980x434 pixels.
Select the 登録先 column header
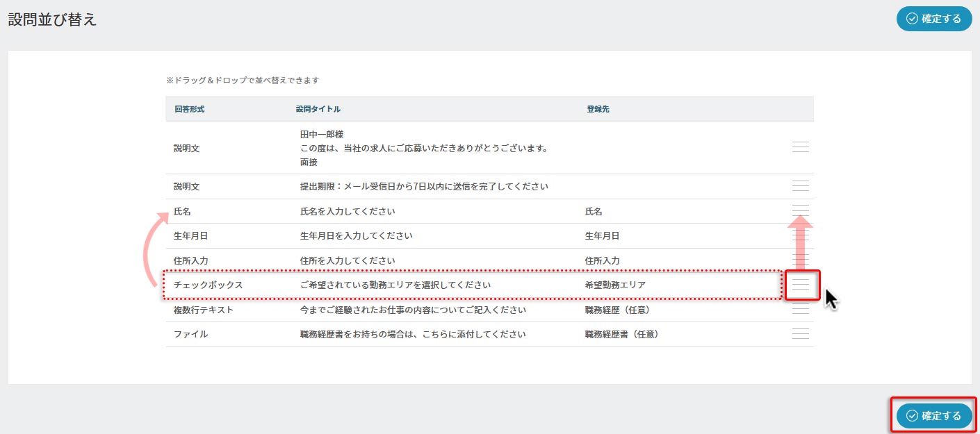[x=598, y=109]
